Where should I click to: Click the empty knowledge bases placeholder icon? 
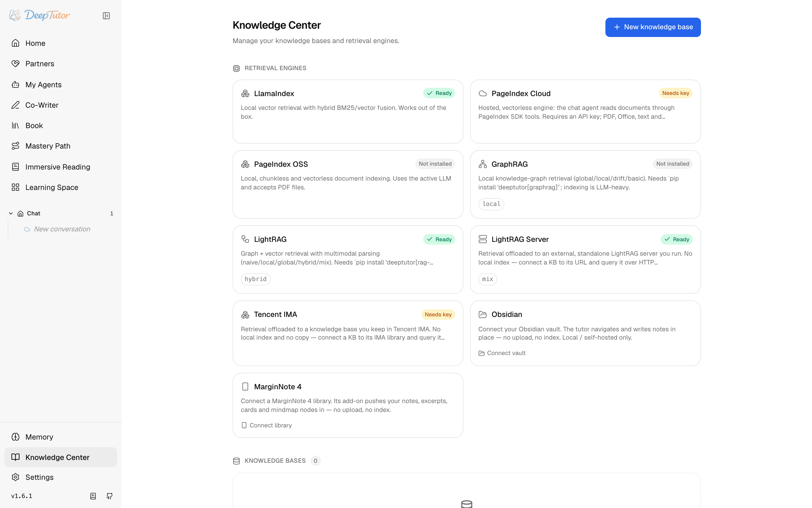pos(466,504)
